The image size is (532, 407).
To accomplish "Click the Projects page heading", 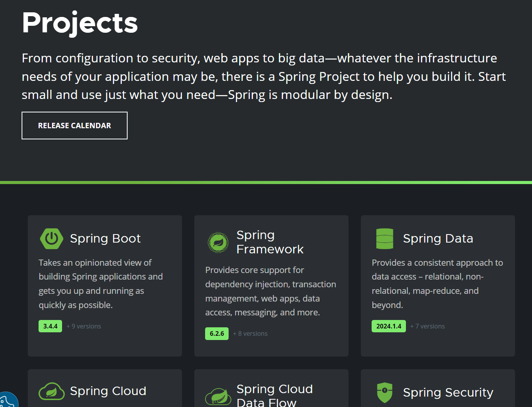I will point(80,23).
